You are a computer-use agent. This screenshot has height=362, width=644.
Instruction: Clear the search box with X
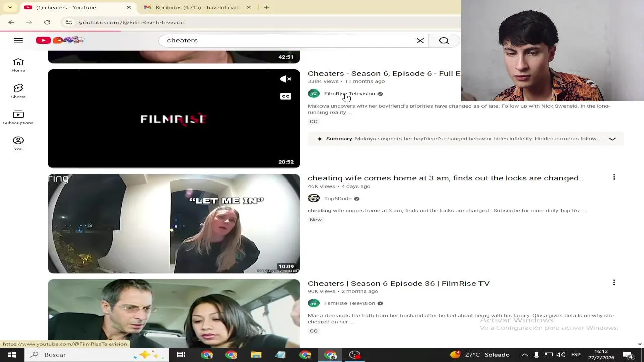click(x=420, y=40)
